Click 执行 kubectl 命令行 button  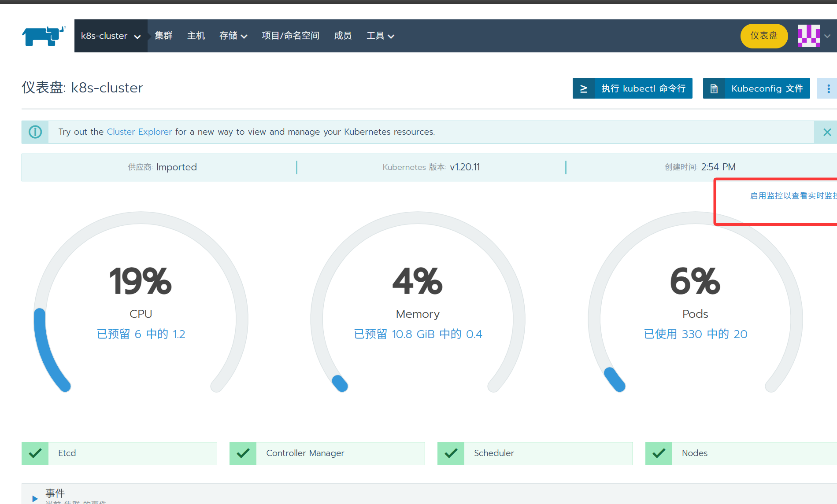tap(633, 88)
